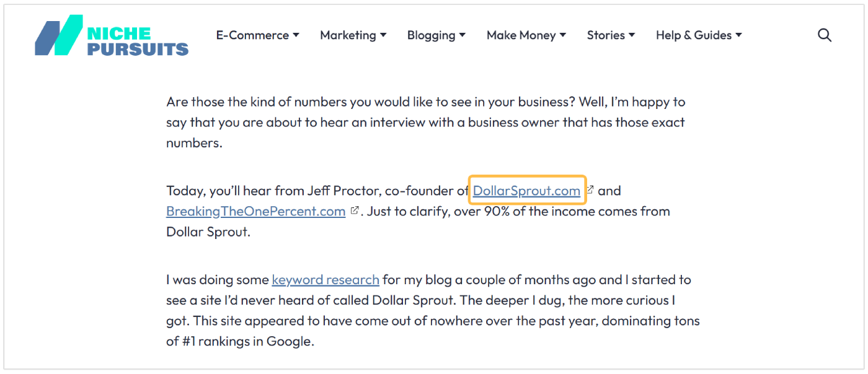Expand the Stories dropdown arrow
This screenshot has height=374, width=868.
[x=632, y=35]
